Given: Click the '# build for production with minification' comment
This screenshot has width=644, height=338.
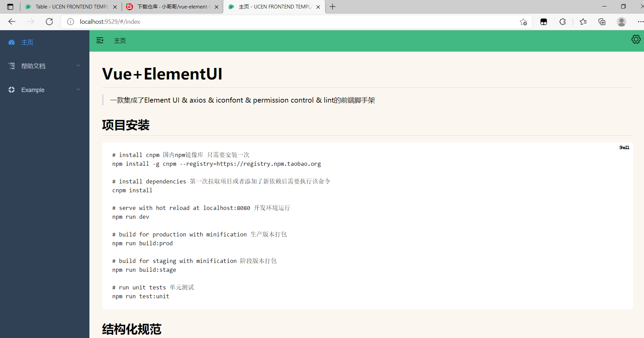Looking at the screenshot, I should (x=200, y=234).
